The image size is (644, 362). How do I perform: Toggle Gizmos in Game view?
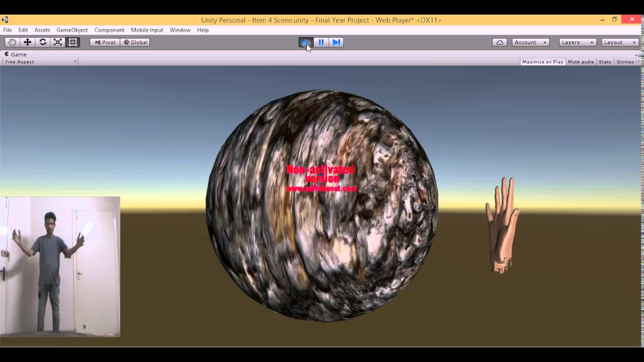tap(625, 62)
